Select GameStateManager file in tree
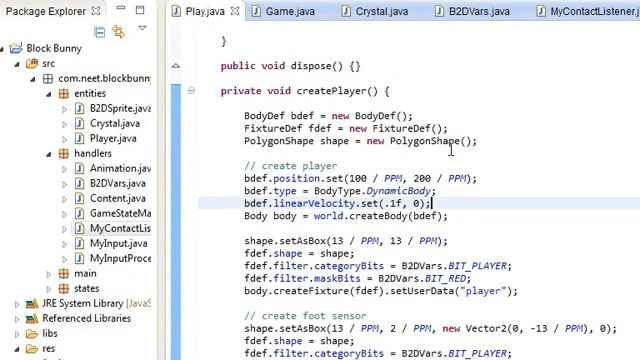The height and width of the screenshot is (360, 640). click(x=120, y=213)
